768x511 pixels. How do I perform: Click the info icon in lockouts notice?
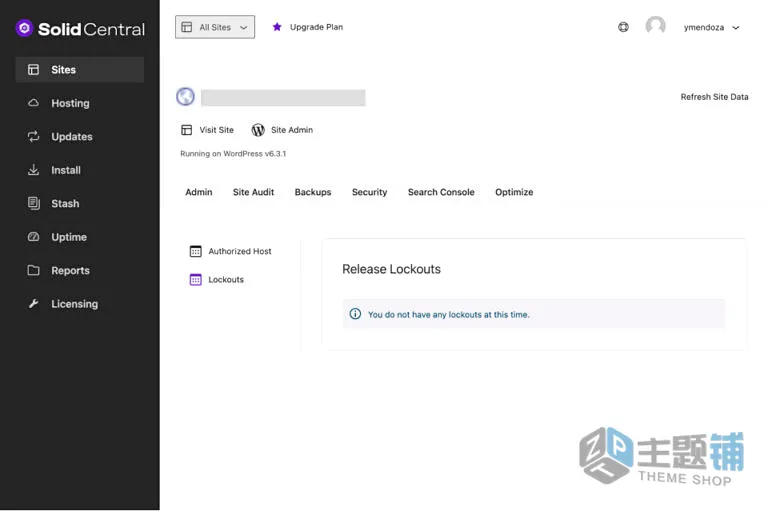355,314
